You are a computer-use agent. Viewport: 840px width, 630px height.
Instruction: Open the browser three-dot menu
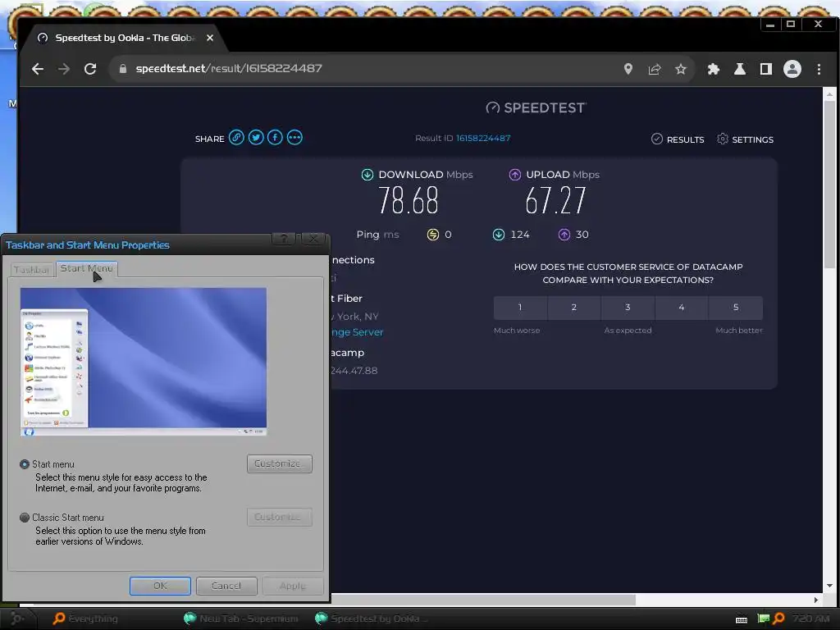coord(819,69)
